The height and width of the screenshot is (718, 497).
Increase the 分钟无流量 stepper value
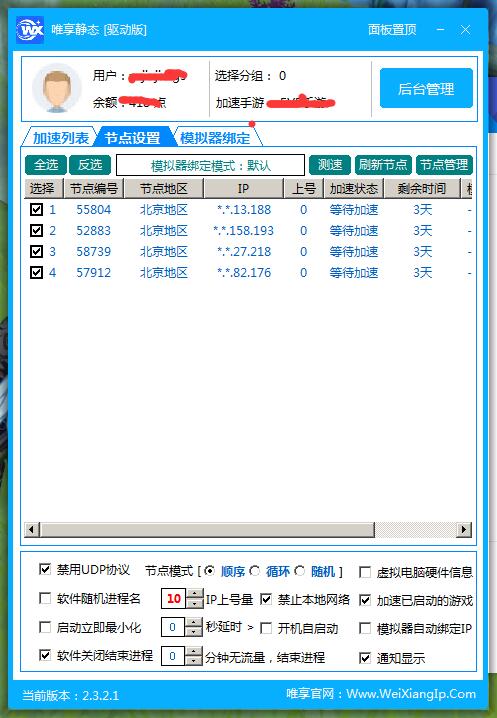pyautogui.click(x=195, y=652)
